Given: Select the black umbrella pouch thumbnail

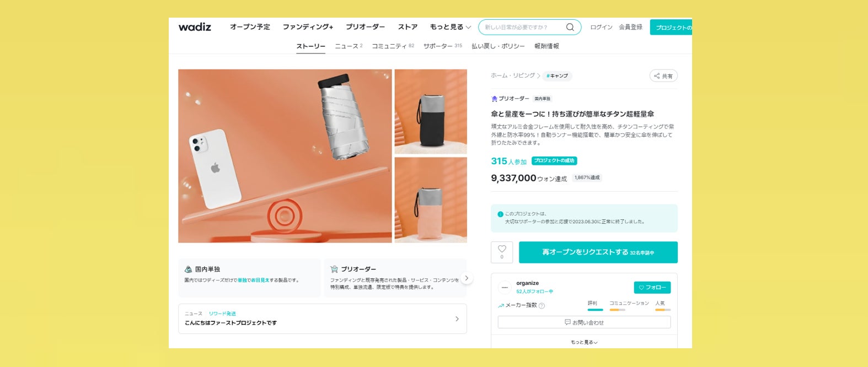Looking at the screenshot, I should 431,111.
